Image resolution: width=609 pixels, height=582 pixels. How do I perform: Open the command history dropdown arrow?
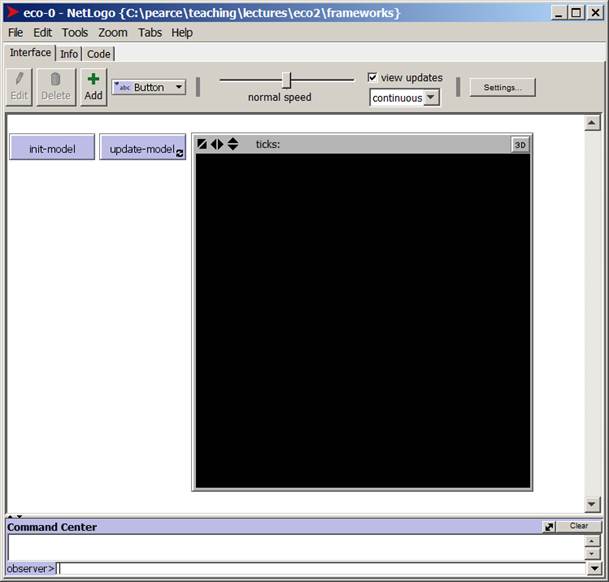[x=594, y=568]
